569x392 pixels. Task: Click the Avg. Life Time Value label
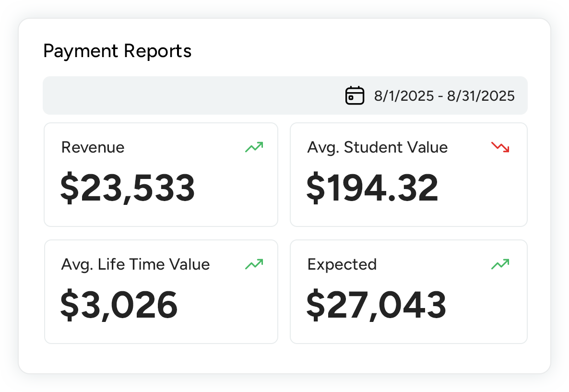coord(135,264)
